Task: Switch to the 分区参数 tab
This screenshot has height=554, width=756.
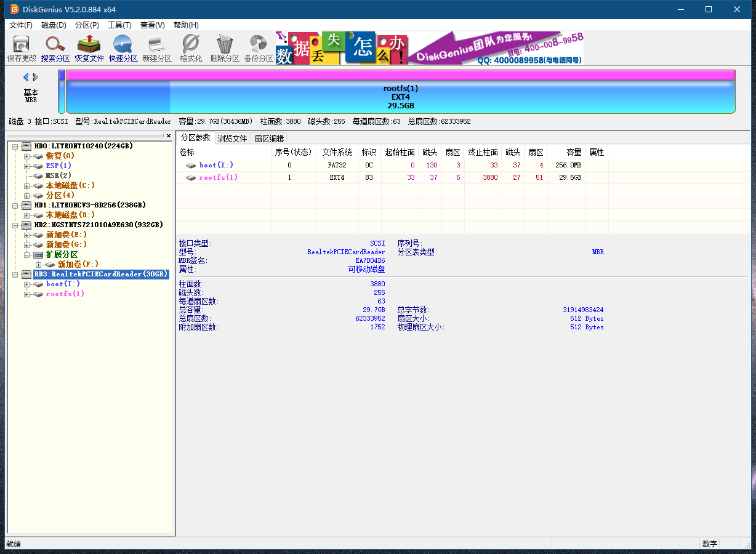Action: [x=195, y=138]
